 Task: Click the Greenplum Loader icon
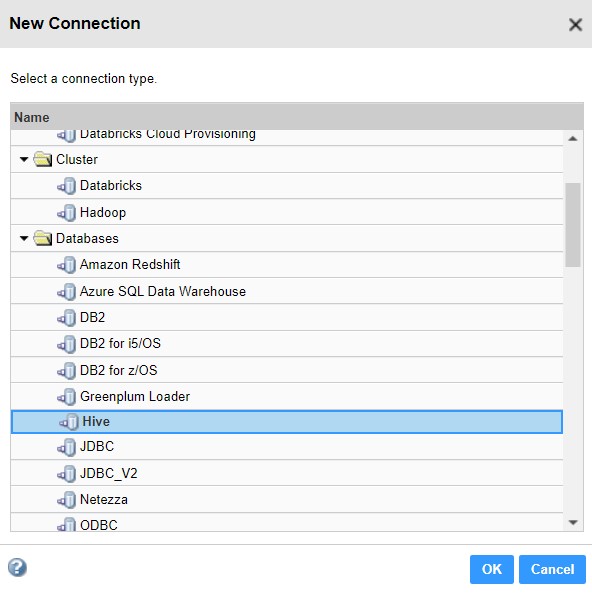click(67, 397)
